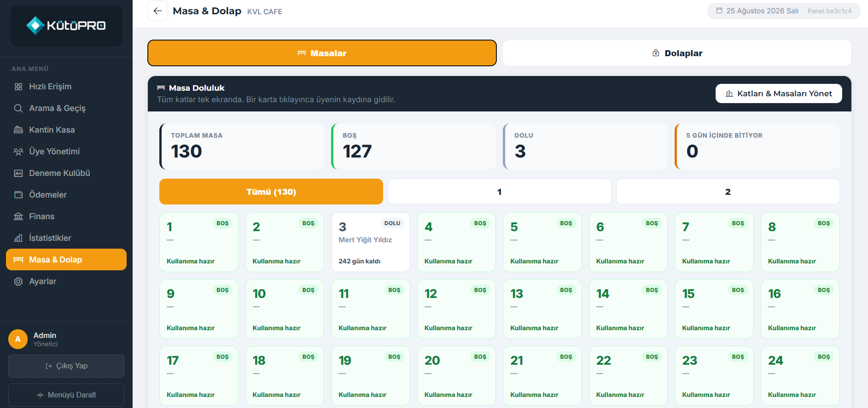
Task: Filter tables by floor 2
Action: (728, 192)
